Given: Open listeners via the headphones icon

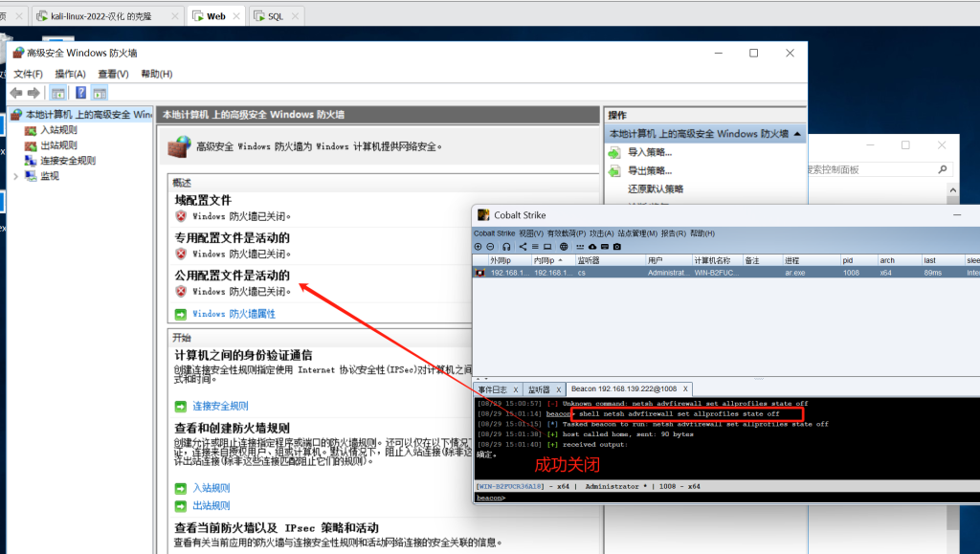Looking at the screenshot, I should [x=506, y=247].
